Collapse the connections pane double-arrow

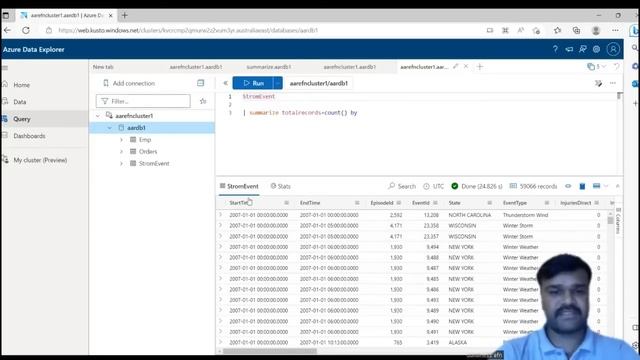pyautogui.click(x=225, y=83)
